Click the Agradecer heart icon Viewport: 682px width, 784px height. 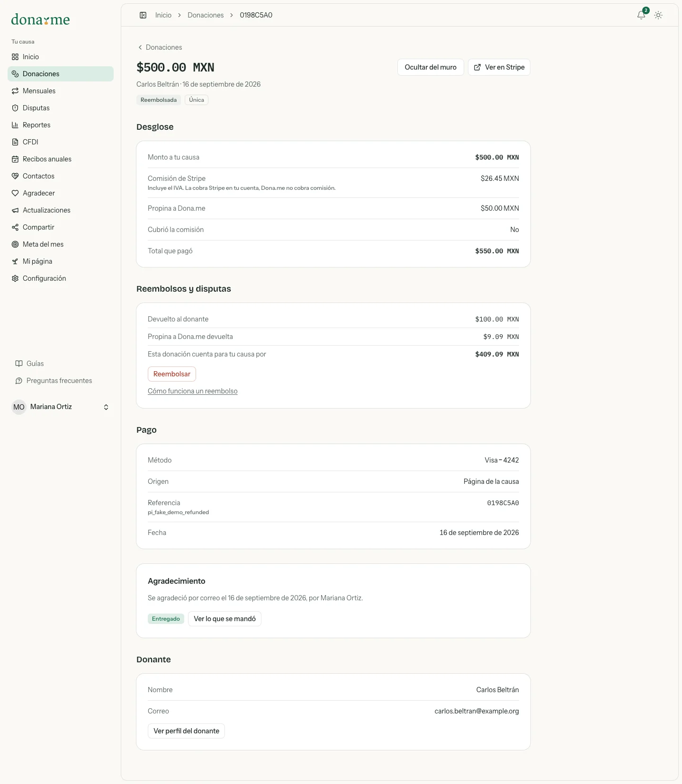[15, 193]
